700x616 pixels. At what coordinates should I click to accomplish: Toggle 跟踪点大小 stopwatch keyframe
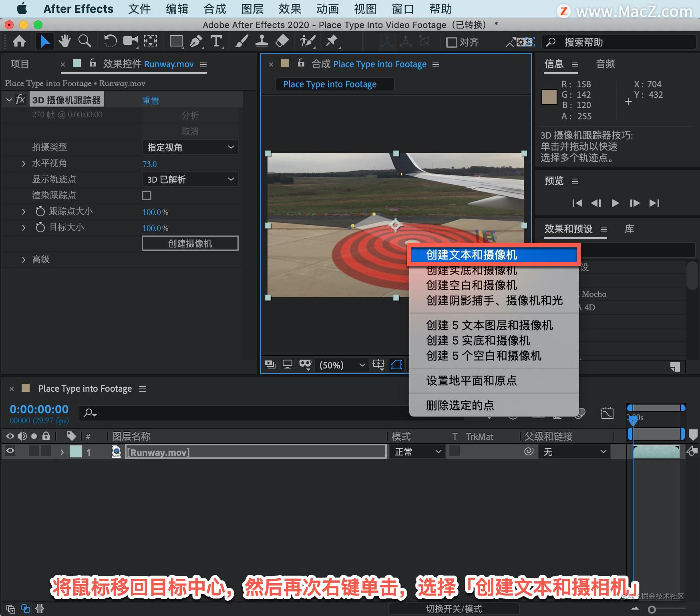coord(40,211)
